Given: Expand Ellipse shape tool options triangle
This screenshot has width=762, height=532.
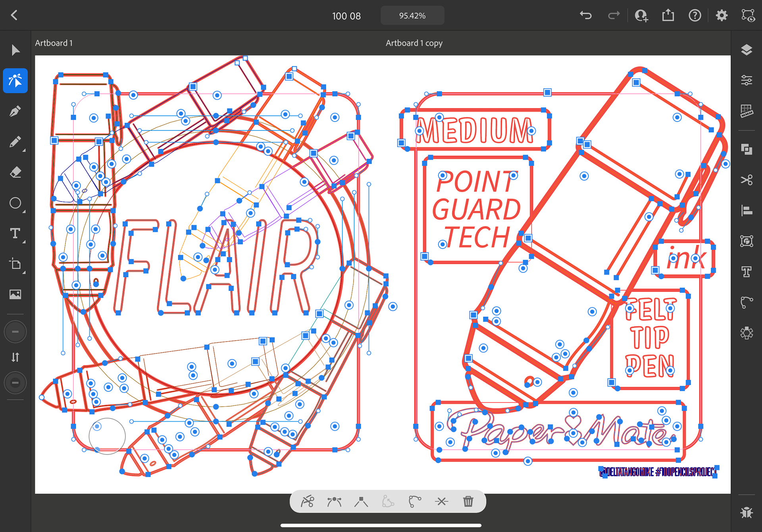Looking at the screenshot, I should (x=24, y=211).
